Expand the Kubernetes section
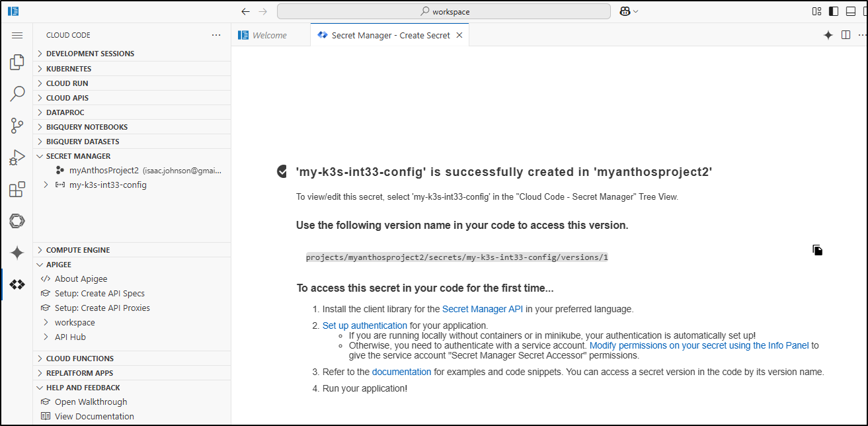Viewport: 868px width, 426px height. 132,69
